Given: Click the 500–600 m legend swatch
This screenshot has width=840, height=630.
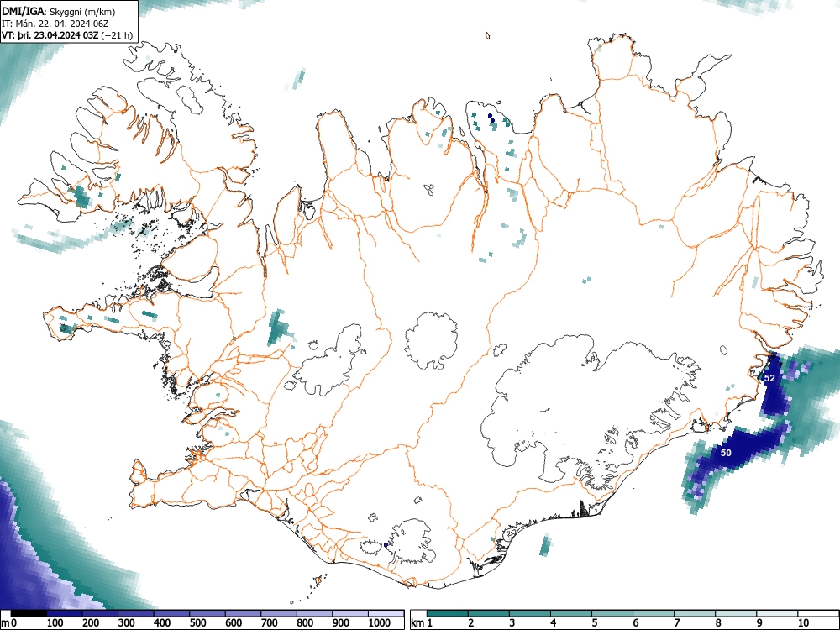Looking at the screenshot, I should [207, 613].
